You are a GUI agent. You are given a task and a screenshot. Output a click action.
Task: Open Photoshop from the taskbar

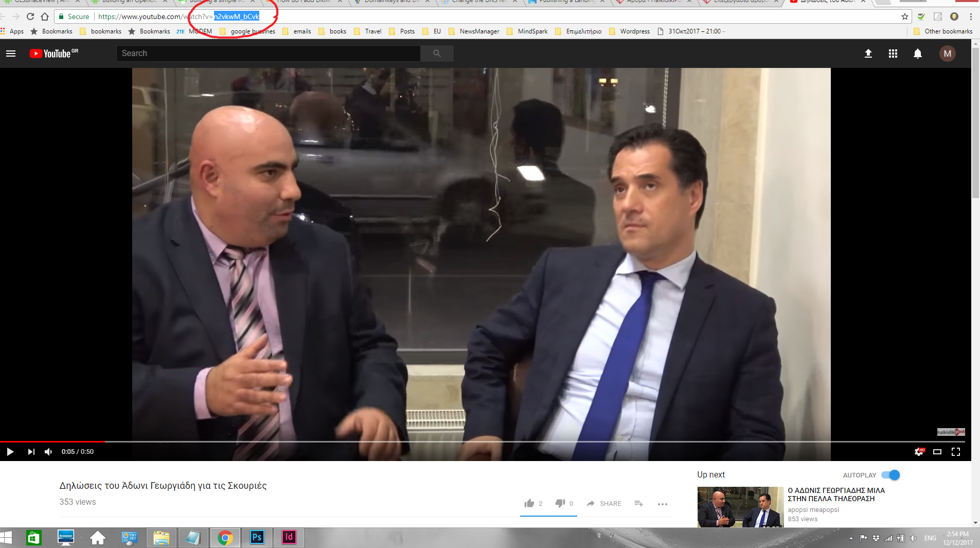click(257, 537)
